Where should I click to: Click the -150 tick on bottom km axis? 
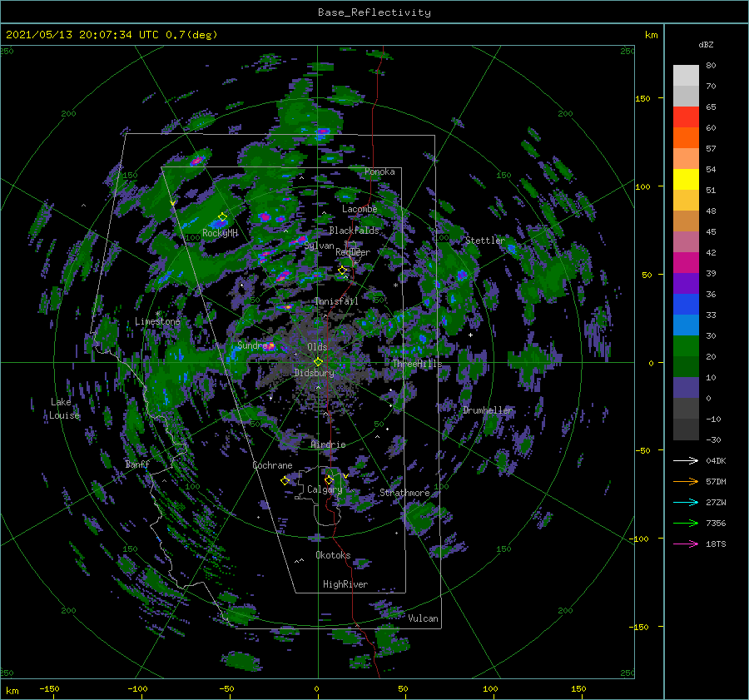49,689
